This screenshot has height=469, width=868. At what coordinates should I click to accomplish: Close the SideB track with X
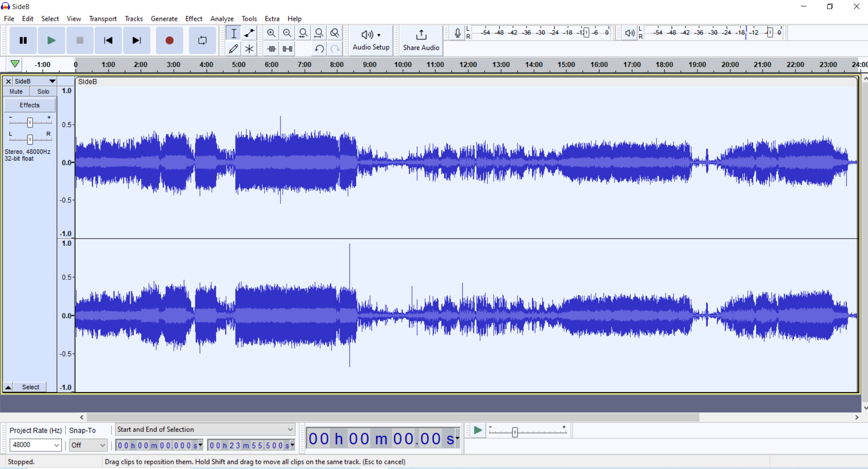pyautogui.click(x=8, y=81)
